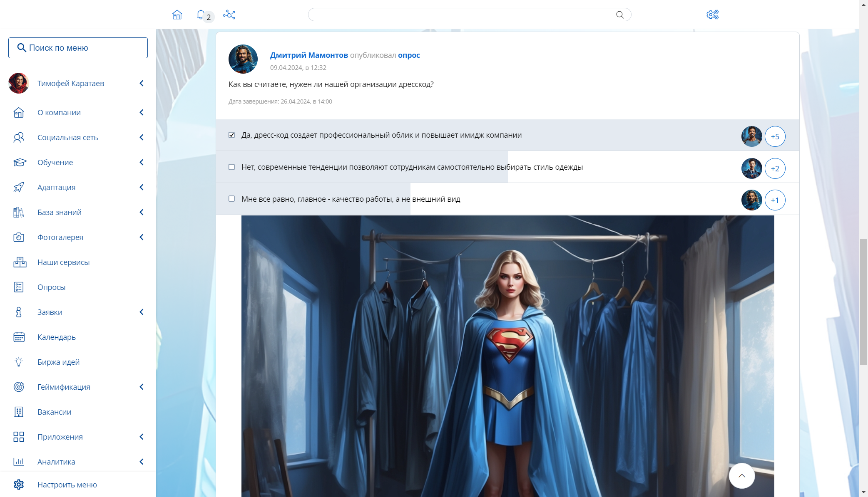Expand the Социальная сеть submenu chevron
This screenshot has height=497, width=868.
point(142,137)
